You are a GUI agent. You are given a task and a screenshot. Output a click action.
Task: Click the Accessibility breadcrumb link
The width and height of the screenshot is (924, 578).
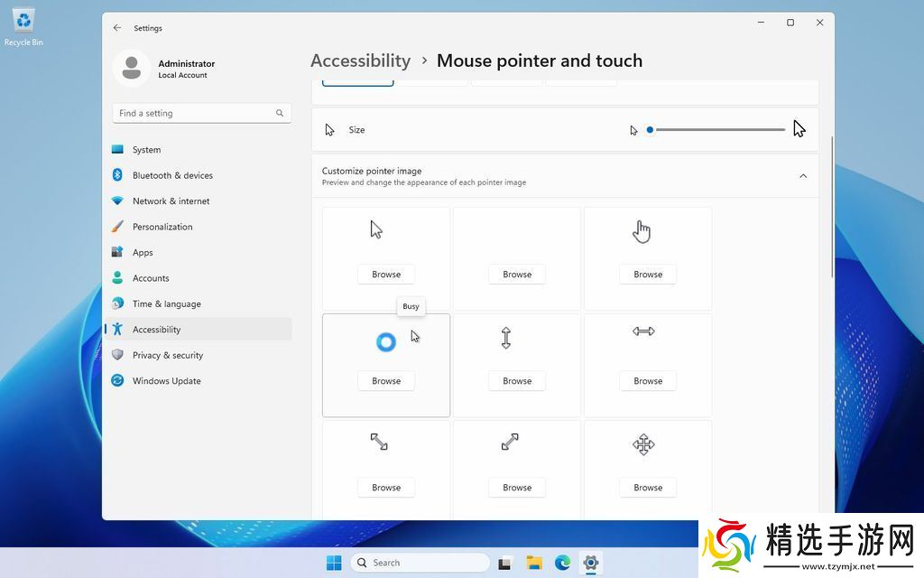click(x=360, y=61)
